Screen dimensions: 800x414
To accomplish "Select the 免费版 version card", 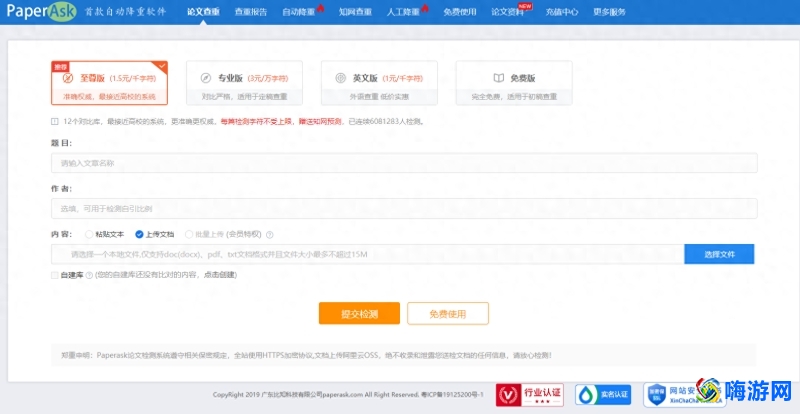I will 514,83.
